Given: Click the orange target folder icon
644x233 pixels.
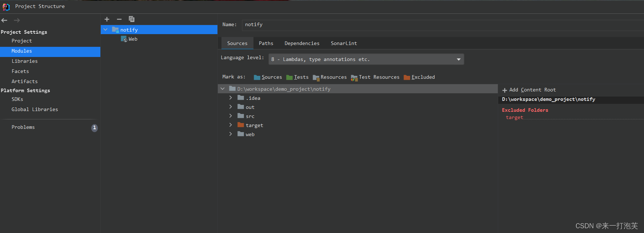Looking at the screenshot, I should (x=241, y=125).
